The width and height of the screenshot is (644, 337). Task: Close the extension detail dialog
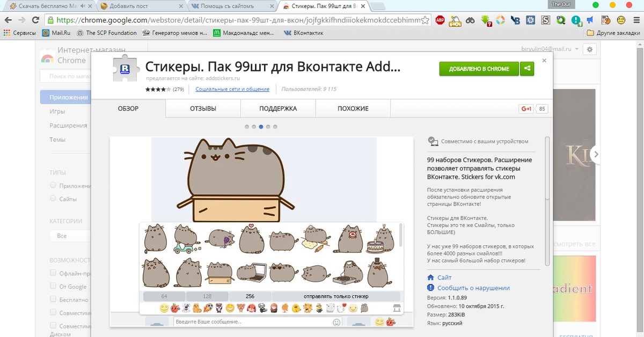pos(544,61)
